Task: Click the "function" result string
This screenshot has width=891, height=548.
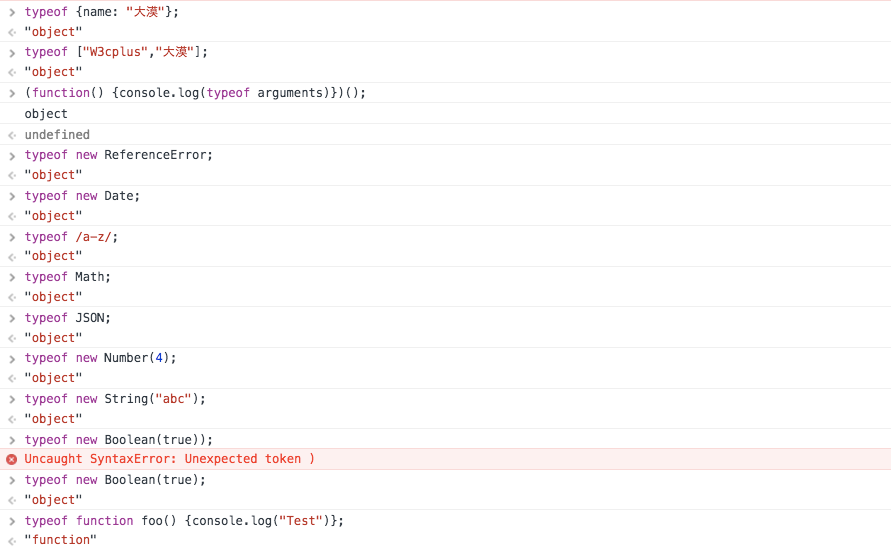Action: coord(61,540)
